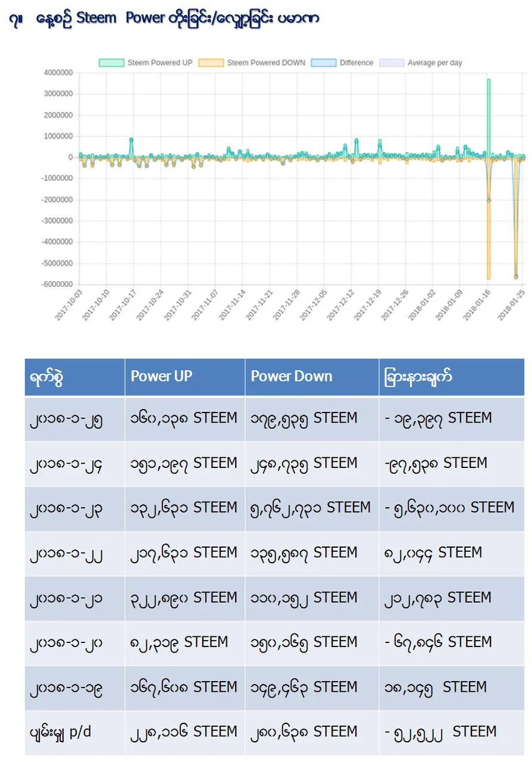Click the date cell '၂၀၁၈-၁-၁၉'

pos(74,688)
